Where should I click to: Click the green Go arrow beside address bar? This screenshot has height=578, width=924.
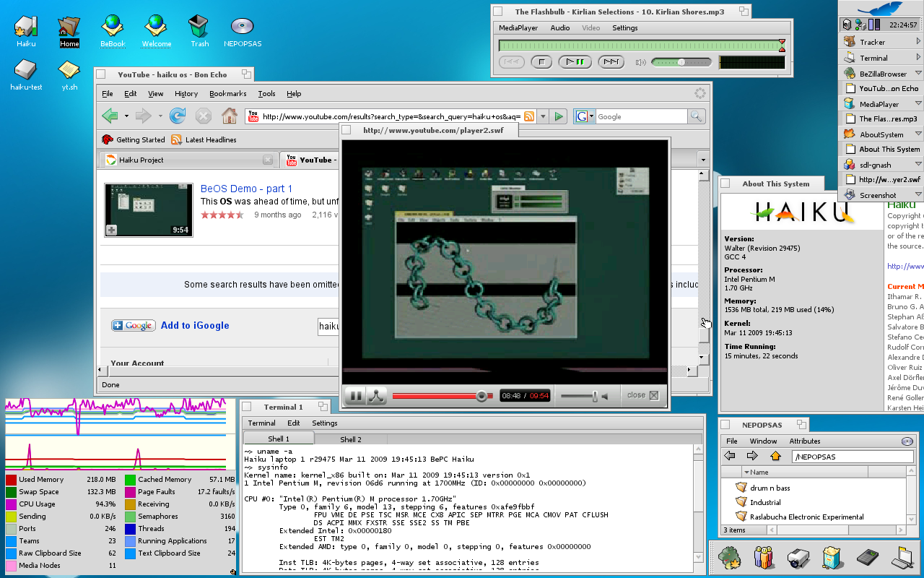[559, 116]
